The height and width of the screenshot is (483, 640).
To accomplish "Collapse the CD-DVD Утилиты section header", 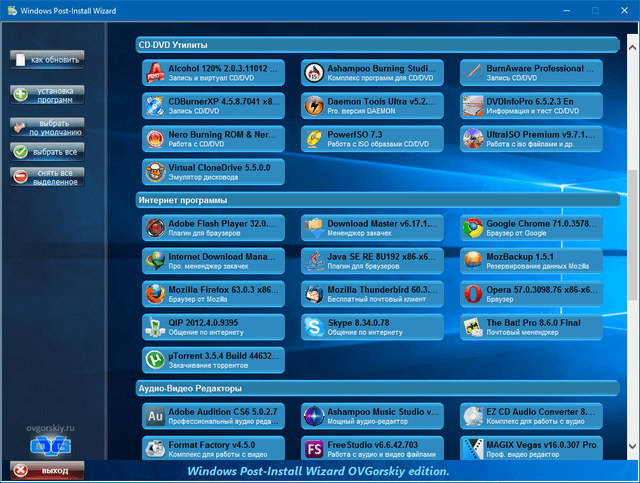I will click(380, 44).
